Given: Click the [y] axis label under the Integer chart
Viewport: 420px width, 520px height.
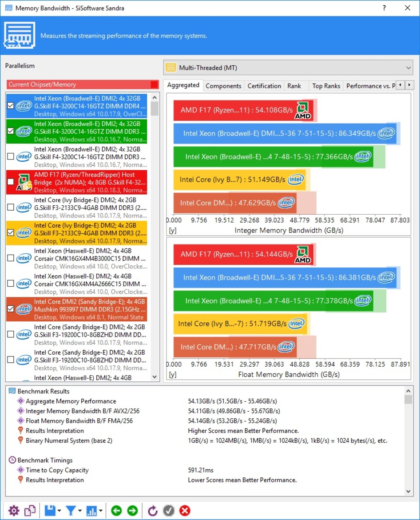Looking at the screenshot, I should pos(173,231).
